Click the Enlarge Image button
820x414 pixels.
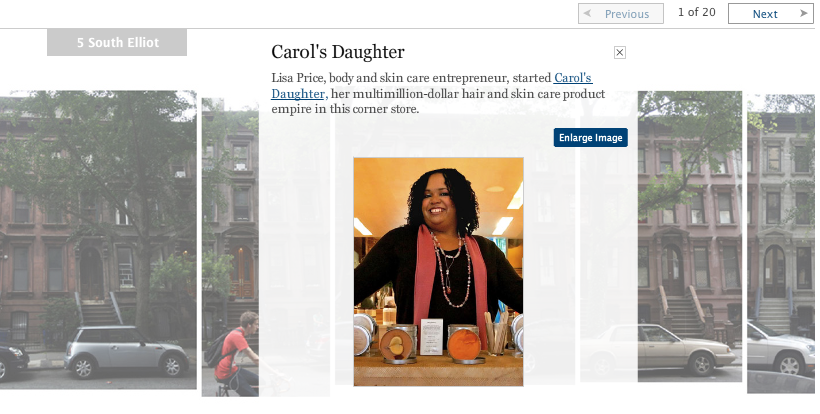(x=590, y=137)
